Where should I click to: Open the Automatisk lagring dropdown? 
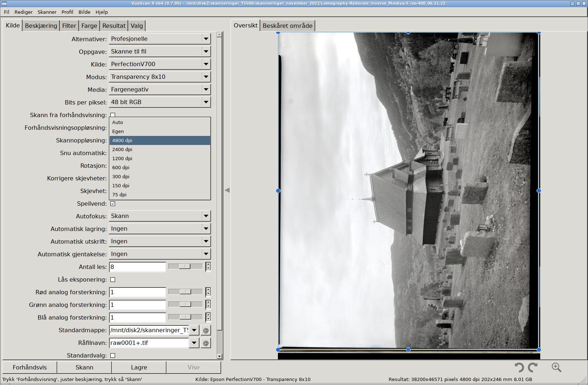click(x=160, y=228)
